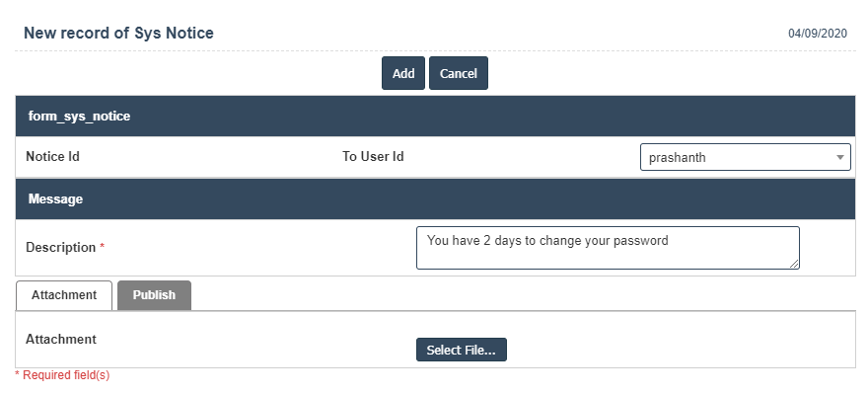Click the 04/09/2020 date text
Viewport: 868px width, 395px height.
click(x=818, y=34)
